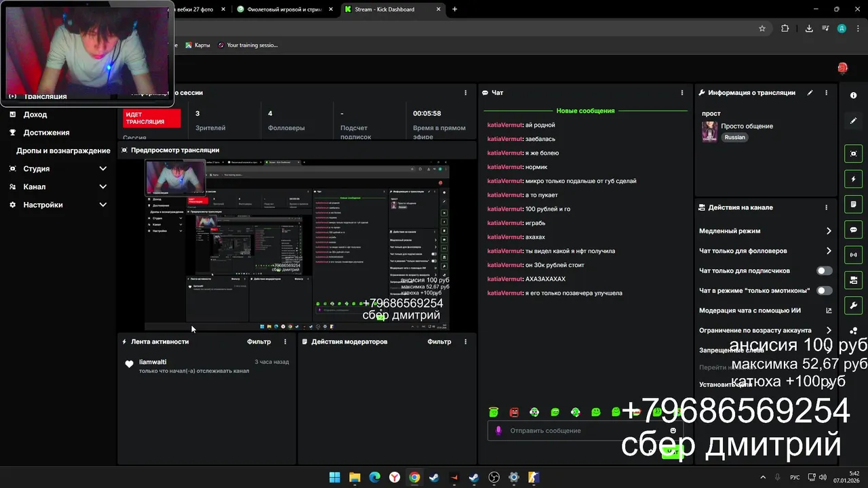Open Достижения in left sidebar
Viewport: 868px width, 488px height.
click(x=46, y=133)
